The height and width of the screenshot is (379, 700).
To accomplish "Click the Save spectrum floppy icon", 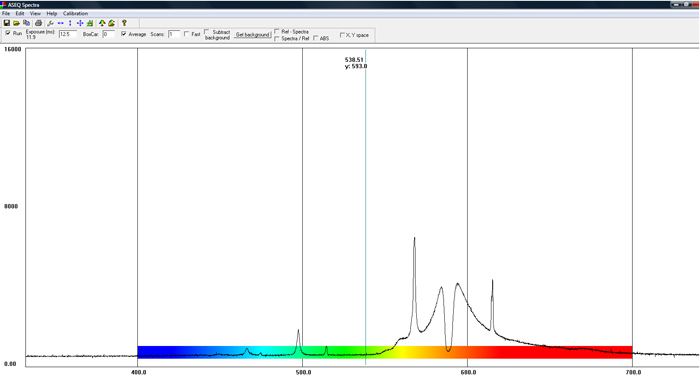I will (6, 23).
